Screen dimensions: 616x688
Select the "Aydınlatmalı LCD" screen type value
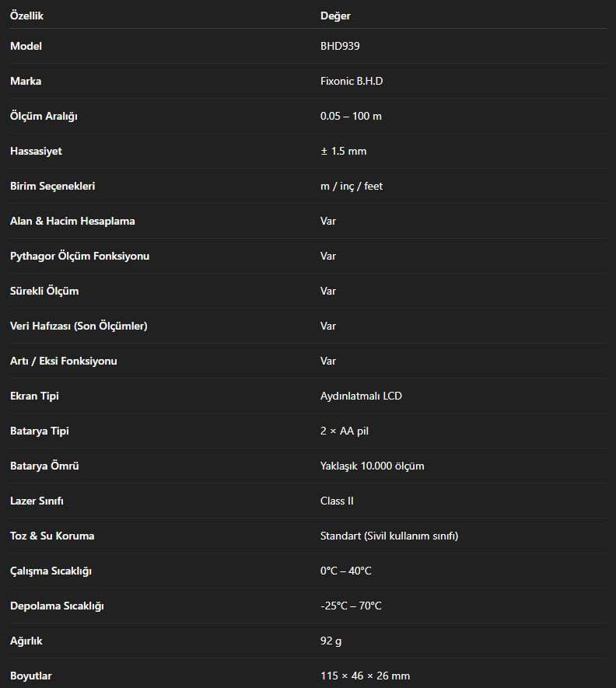pos(361,396)
